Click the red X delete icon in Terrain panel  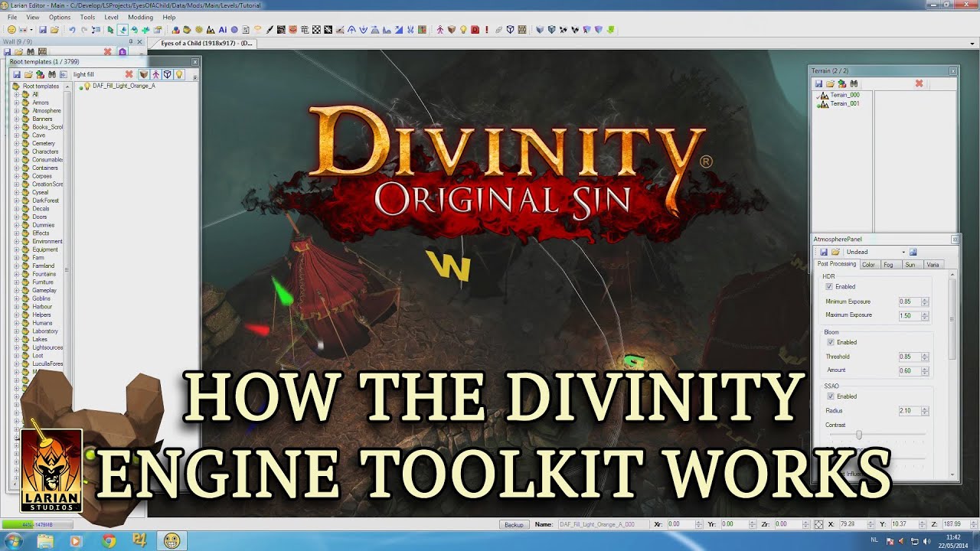pyautogui.click(x=919, y=83)
